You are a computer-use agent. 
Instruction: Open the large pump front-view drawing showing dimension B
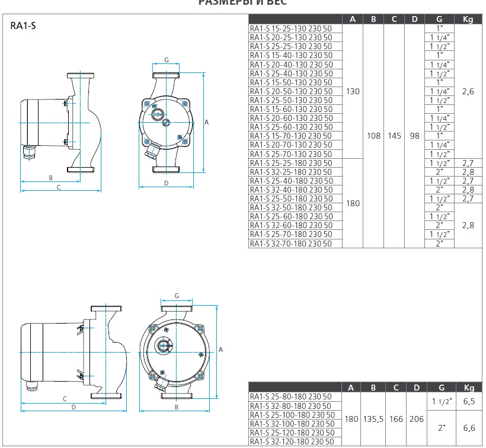180,353
